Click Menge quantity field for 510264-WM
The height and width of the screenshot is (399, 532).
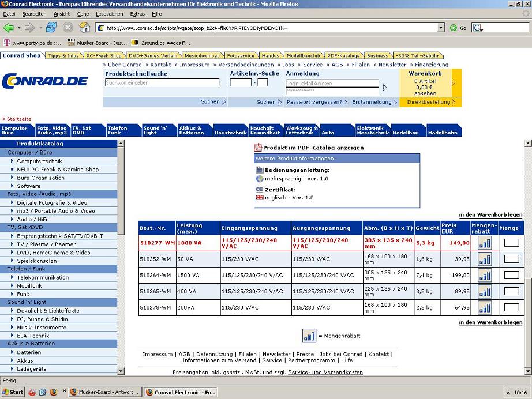(511, 275)
